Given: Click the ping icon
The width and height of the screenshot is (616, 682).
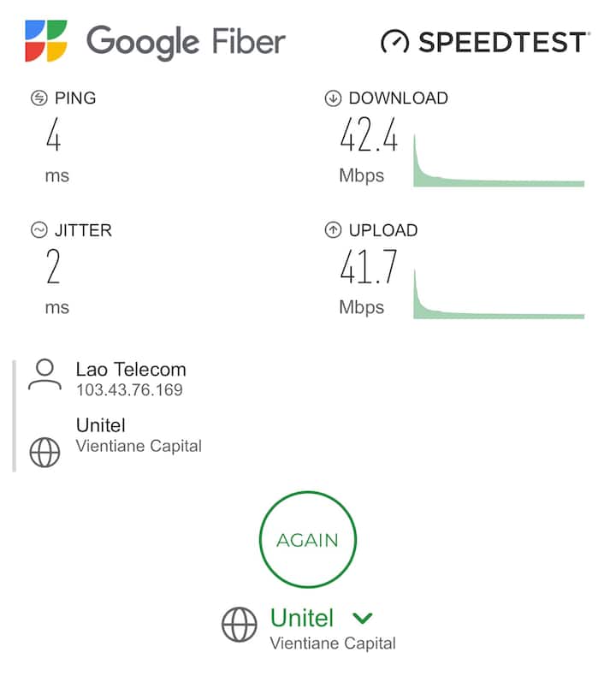Looking at the screenshot, I should (38, 98).
